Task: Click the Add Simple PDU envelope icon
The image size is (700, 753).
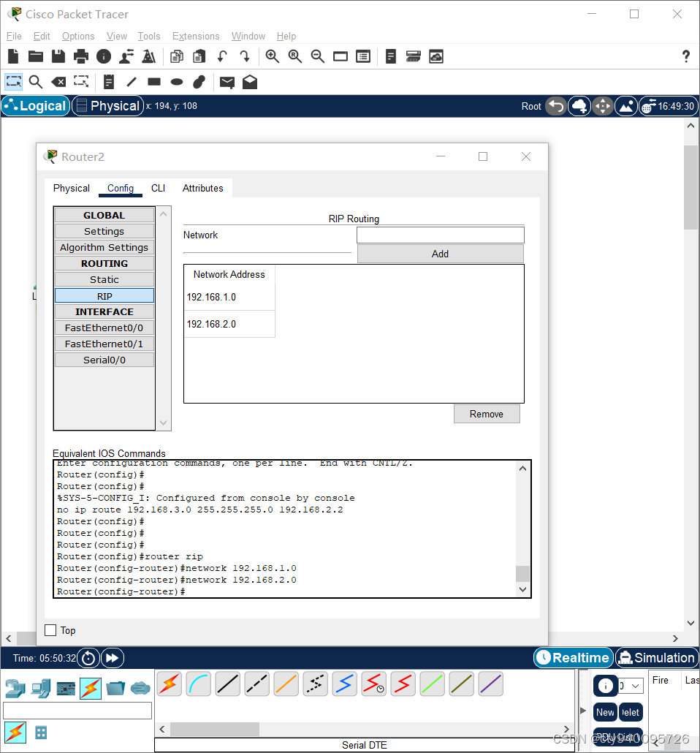Action: [227, 83]
